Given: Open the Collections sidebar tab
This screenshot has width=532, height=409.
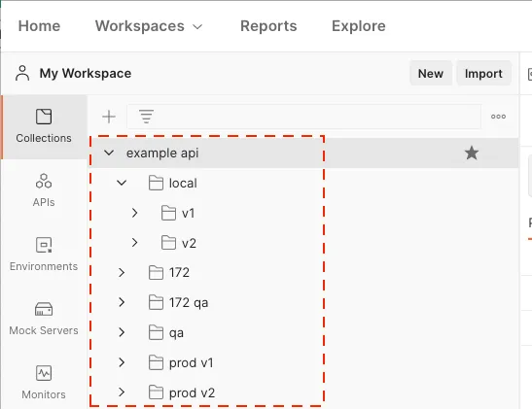Looking at the screenshot, I should pyautogui.click(x=44, y=126).
